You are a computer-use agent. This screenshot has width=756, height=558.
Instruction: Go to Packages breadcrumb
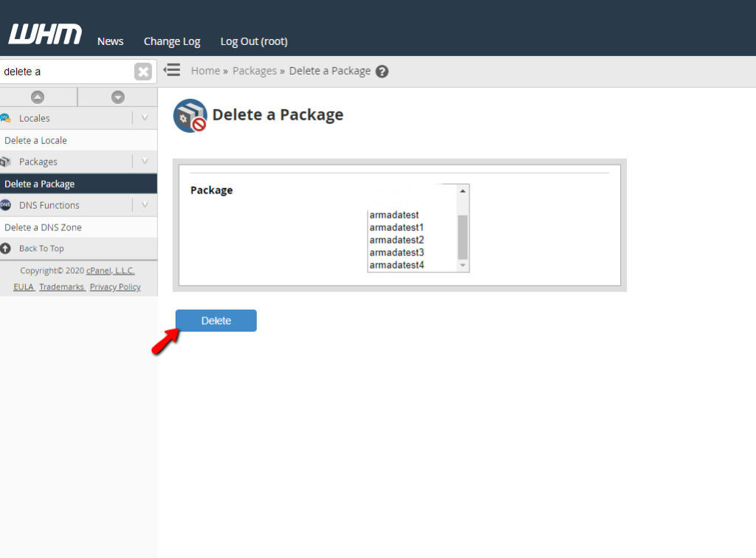(x=255, y=71)
